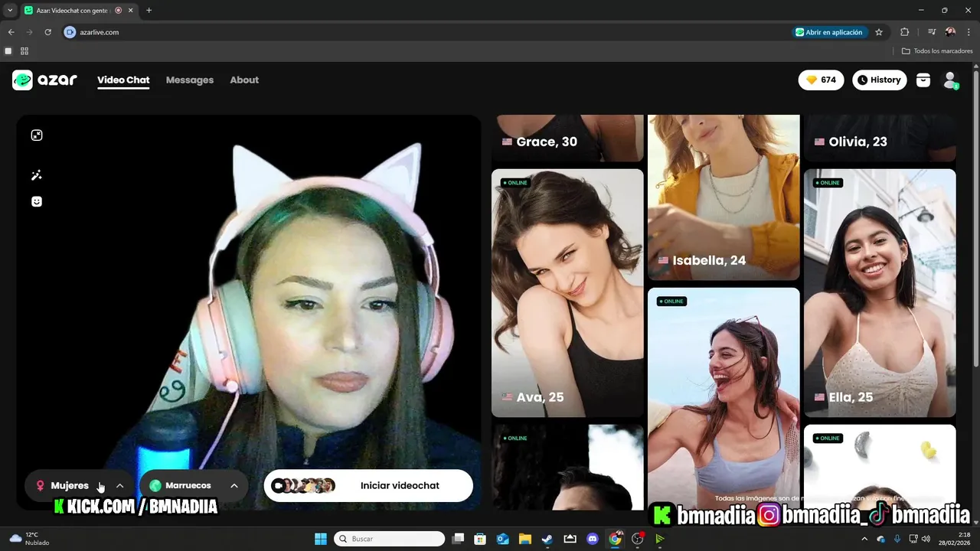Open Discord from the taskbar
Viewport: 980px width, 551px height.
592,539
